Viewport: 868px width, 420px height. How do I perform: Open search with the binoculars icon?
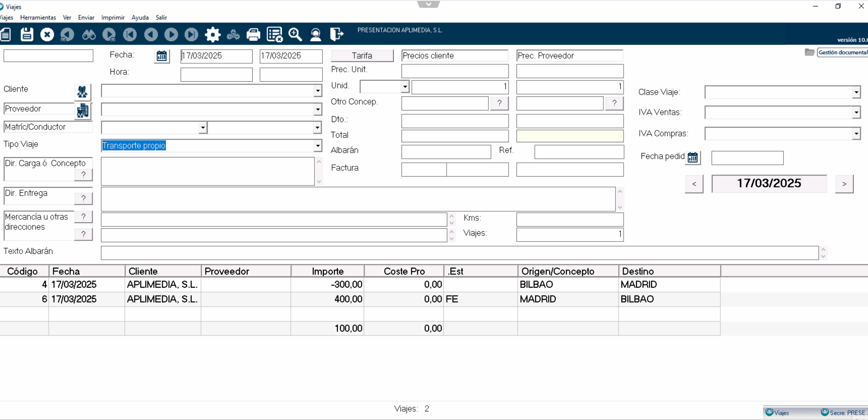tap(88, 34)
